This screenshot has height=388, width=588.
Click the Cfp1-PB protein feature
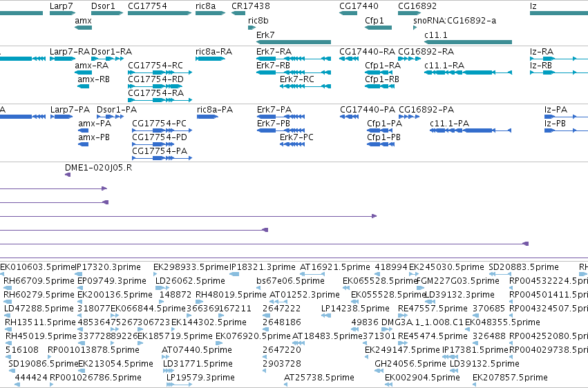click(x=381, y=144)
